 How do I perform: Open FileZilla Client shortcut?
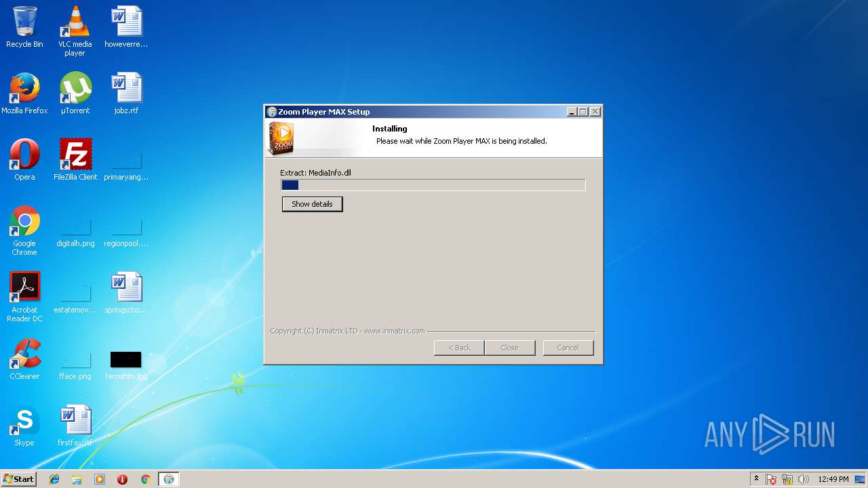coord(75,160)
